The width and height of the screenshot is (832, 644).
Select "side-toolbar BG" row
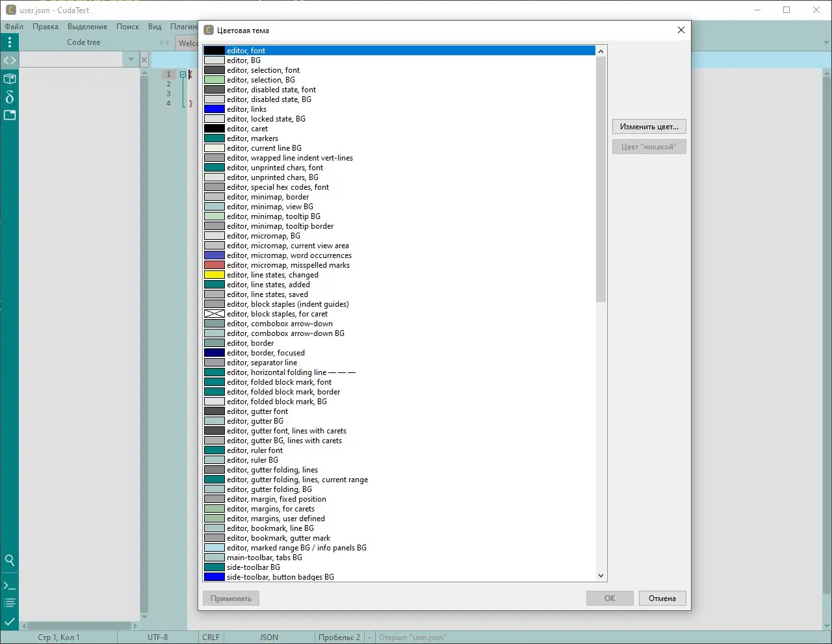click(399, 567)
